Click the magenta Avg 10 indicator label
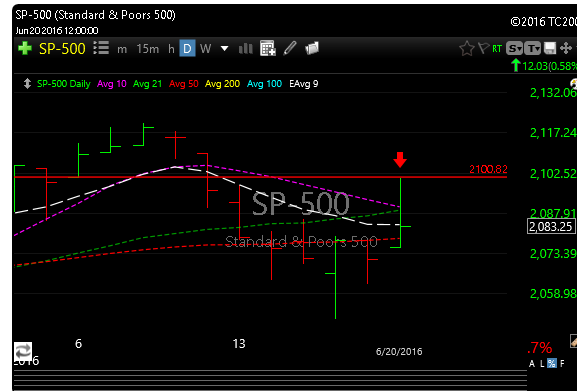 111,84
